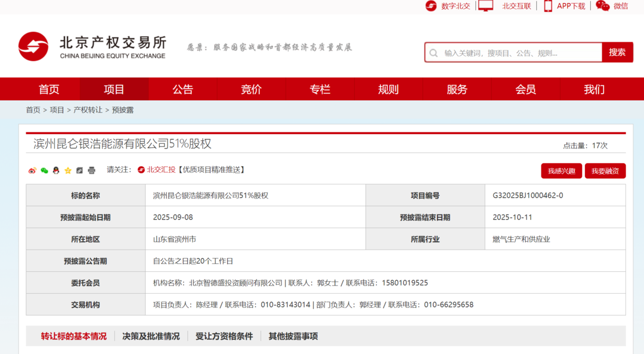Viewport: 644px width, 354px height.
Task: Click the start date 2025-09-08
Action: pos(173,218)
